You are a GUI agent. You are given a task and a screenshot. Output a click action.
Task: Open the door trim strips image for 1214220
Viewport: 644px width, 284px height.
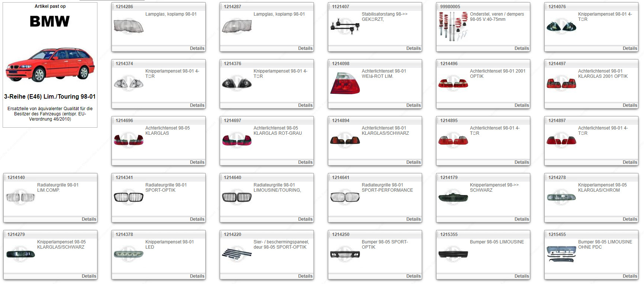click(x=237, y=254)
